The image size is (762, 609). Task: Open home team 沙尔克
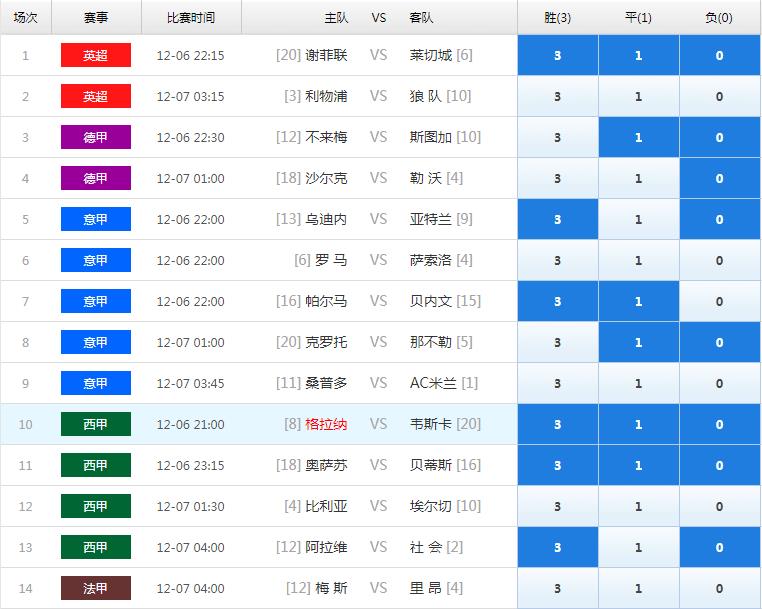[x=326, y=178]
